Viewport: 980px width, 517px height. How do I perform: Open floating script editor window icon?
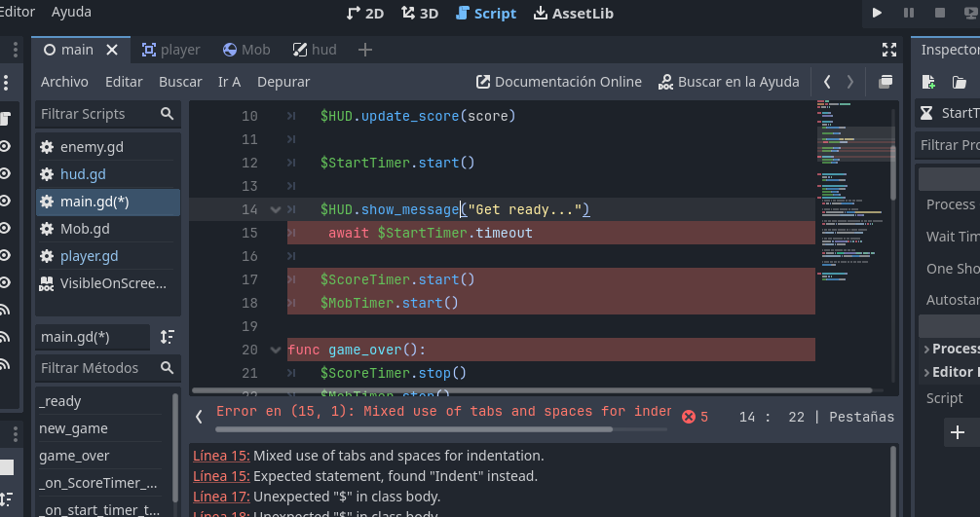tap(886, 82)
